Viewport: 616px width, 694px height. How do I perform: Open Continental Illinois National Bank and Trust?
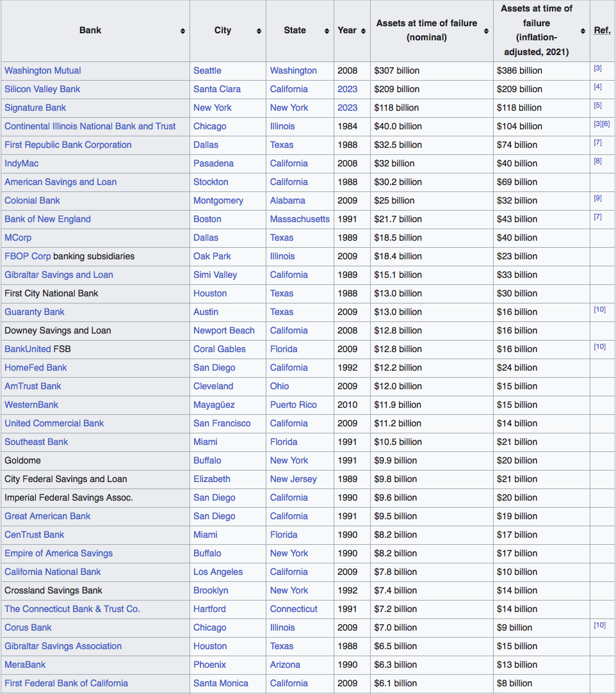(x=90, y=126)
